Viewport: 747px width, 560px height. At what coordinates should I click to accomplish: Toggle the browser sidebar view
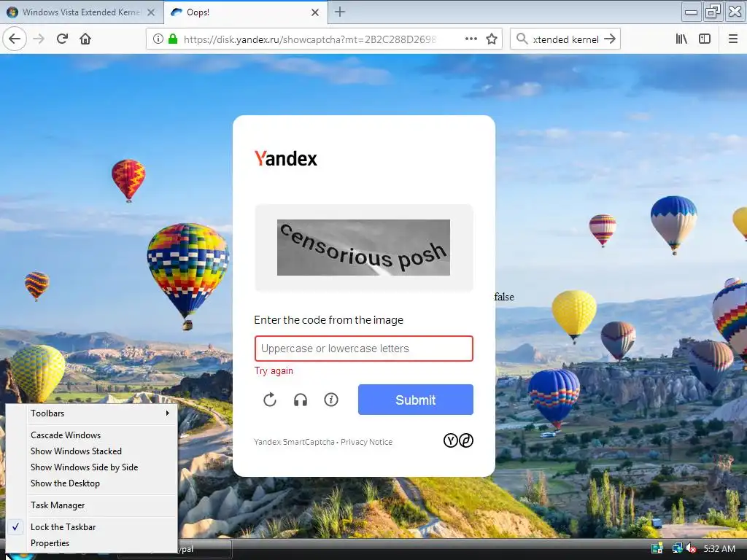click(705, 39)
